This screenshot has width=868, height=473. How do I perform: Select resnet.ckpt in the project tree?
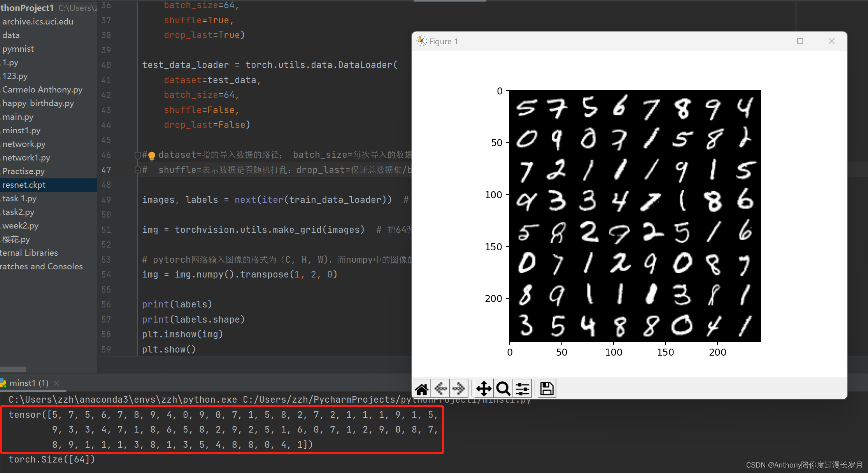(24, 185)
